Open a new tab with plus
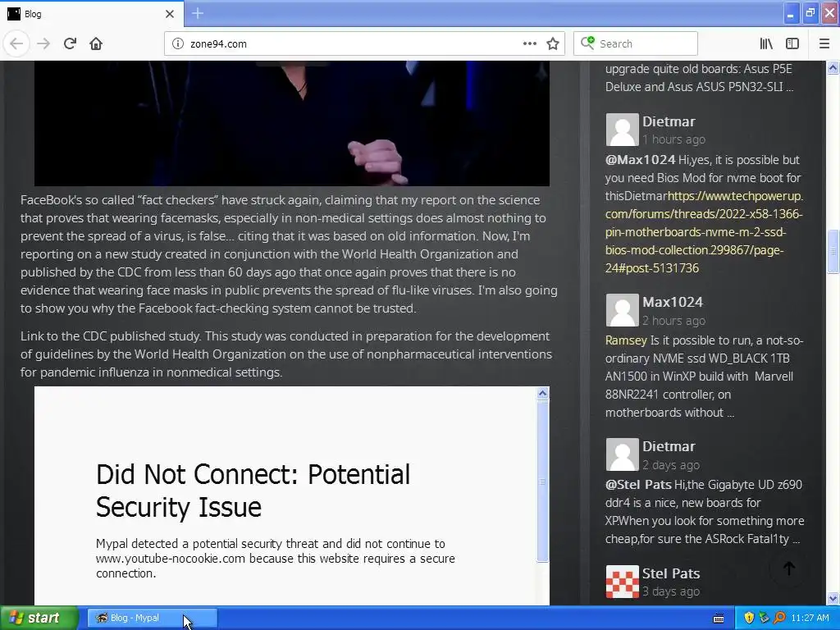 tap(198, 13)
